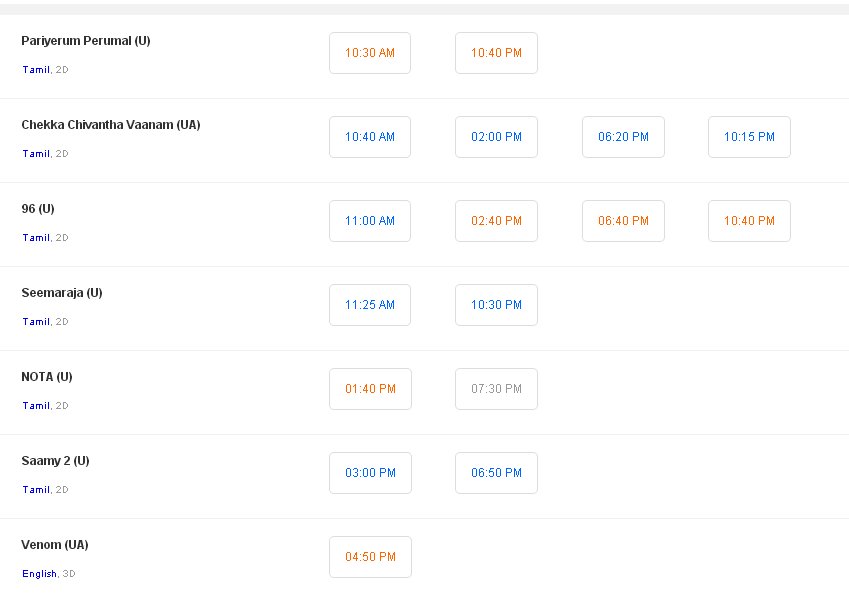This screenshot has width=849, height=606.
Task: Book 96 movie 10:40 PM showtime
Action: point(749,221)
